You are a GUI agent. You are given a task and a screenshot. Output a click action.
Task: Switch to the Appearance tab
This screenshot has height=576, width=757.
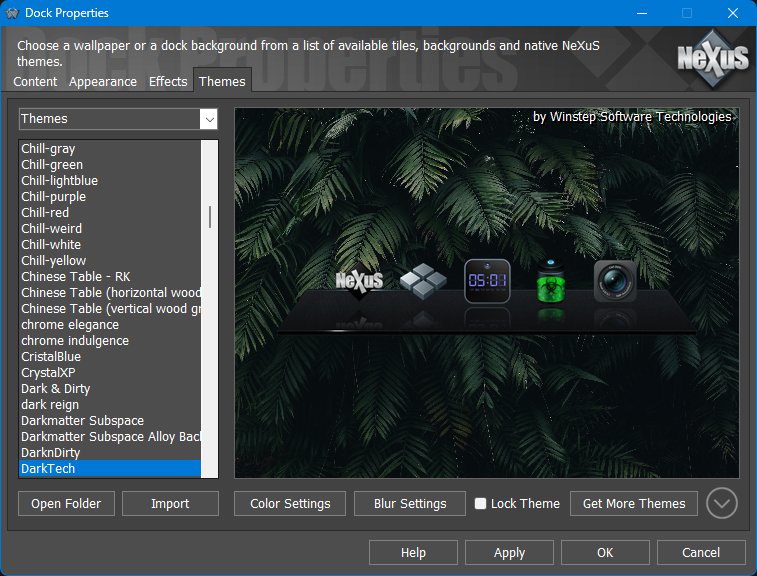point(103,82)
